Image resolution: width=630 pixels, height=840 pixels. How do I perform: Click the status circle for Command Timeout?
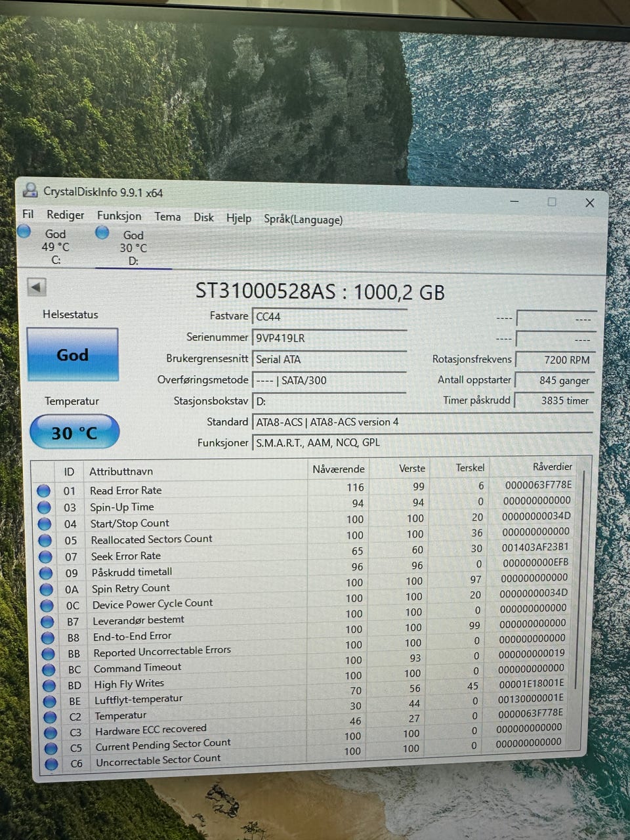(x=49, y=669)
